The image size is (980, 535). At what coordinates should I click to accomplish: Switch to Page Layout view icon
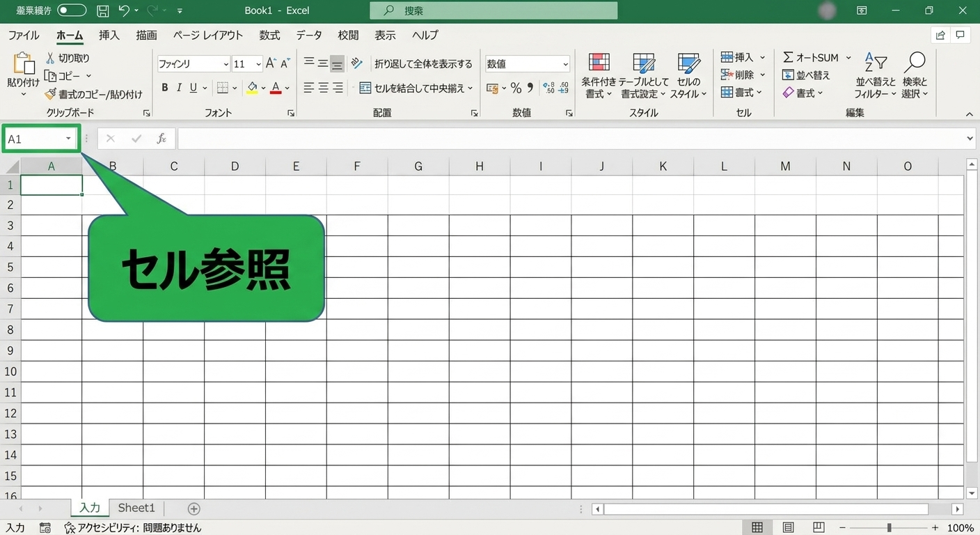click(x=788, y=527)
